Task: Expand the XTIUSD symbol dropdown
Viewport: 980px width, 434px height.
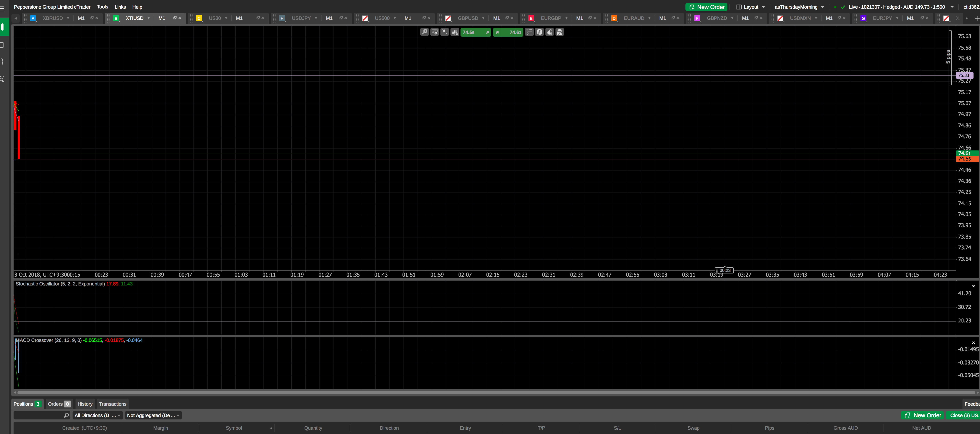Action: tap(148, 18)
